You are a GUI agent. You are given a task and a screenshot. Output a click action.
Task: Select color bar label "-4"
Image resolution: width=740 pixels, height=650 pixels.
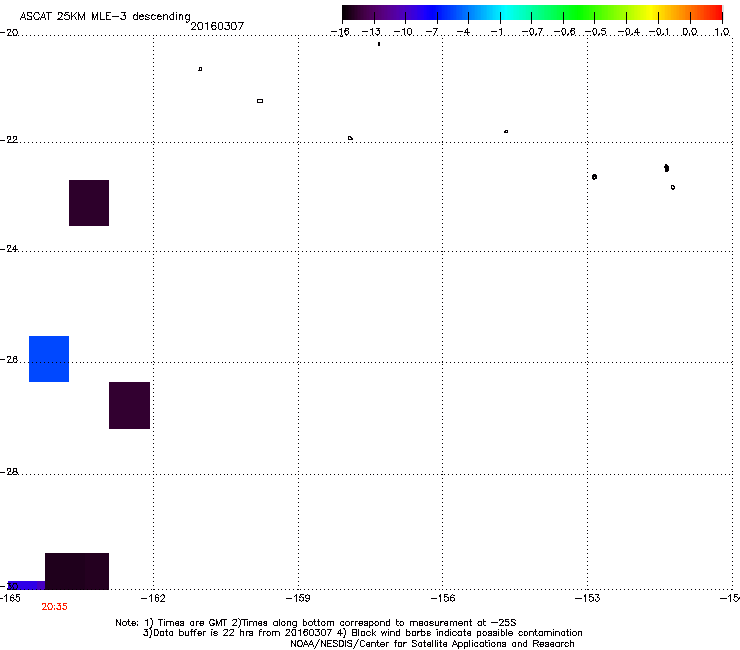[463, 32]
